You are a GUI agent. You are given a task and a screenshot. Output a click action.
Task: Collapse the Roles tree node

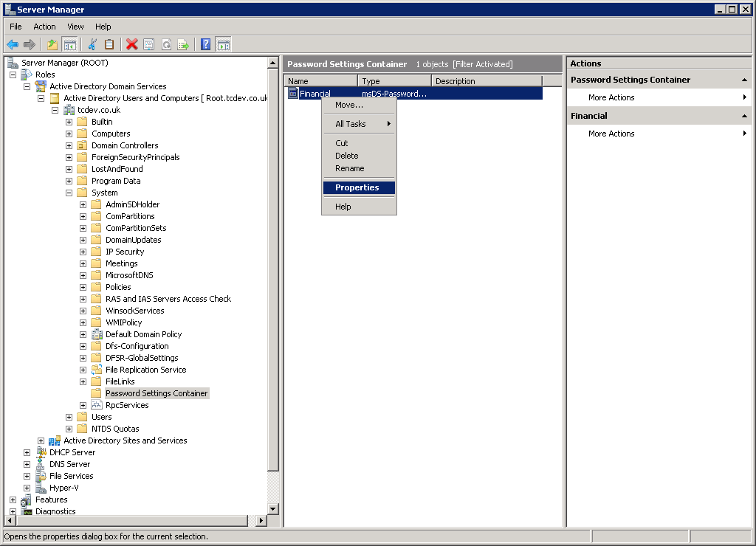(x=13, y=75)
